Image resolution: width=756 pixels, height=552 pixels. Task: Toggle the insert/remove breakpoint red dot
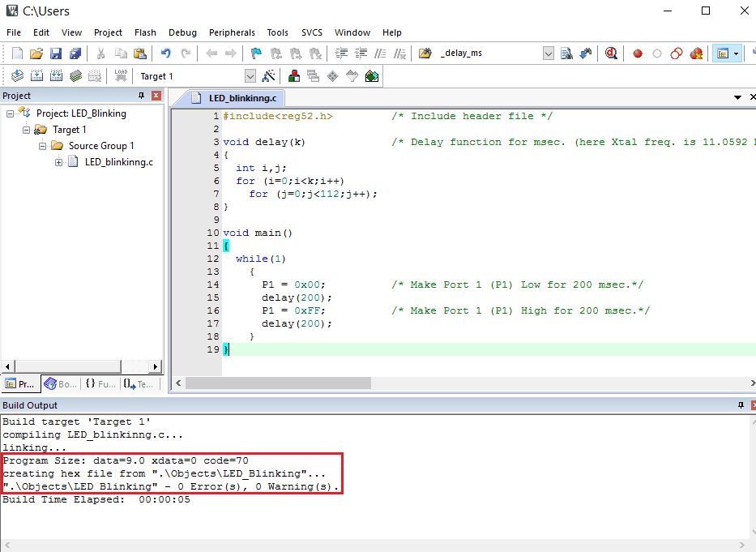click(x=638, y=53)
